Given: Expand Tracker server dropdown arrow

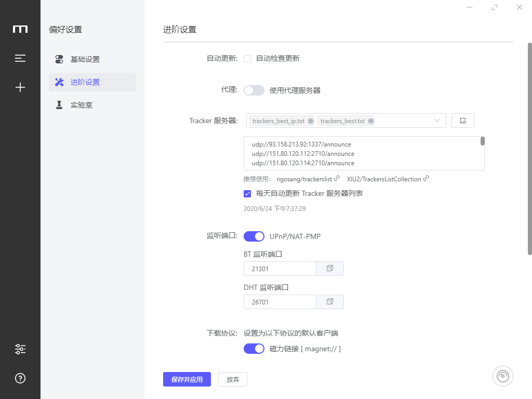Looking at the screenshot, I should point(437,121).
